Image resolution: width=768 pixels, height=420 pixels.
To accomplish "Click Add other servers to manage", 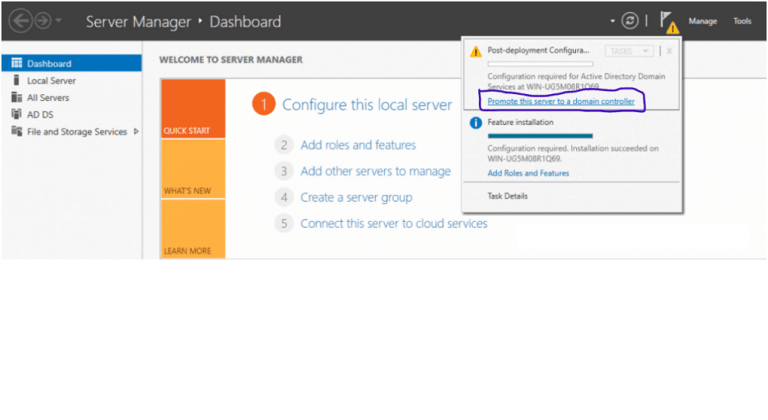I will pyautogui.click(x=376, y=171).
